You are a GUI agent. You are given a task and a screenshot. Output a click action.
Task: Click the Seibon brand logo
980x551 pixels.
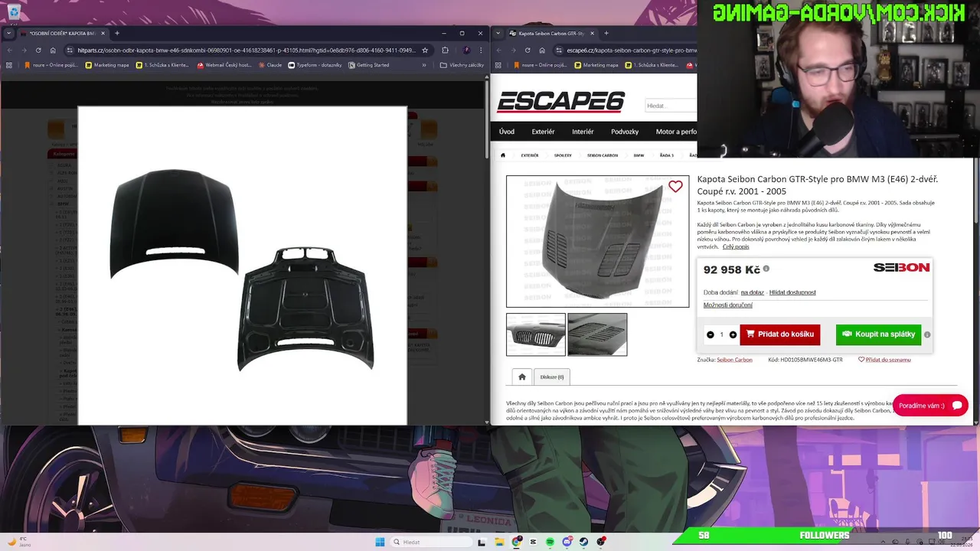pos(901,267)
